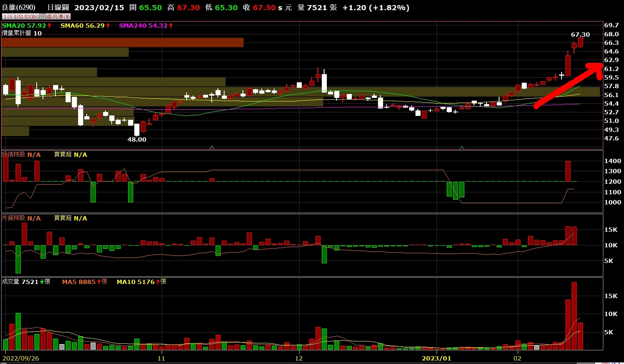Click the opening price 開 65.50 value

tap(145, 7)
